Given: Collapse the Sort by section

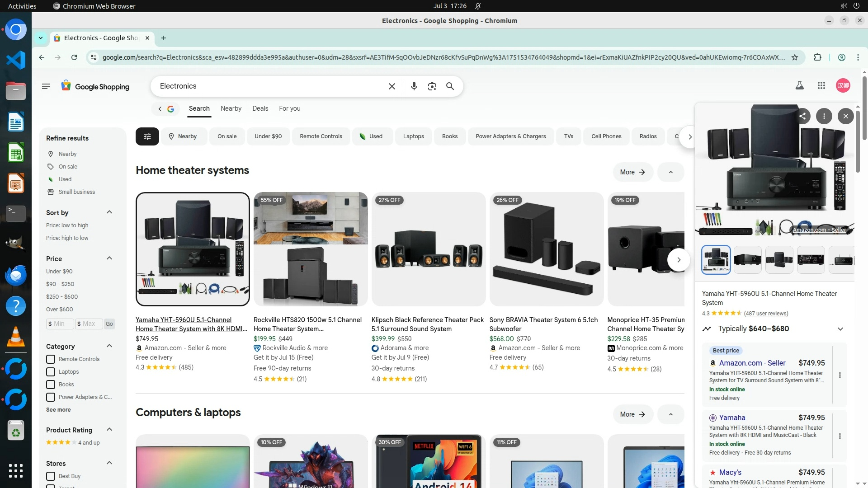Looking at the screenshot, I should [109, 212].
